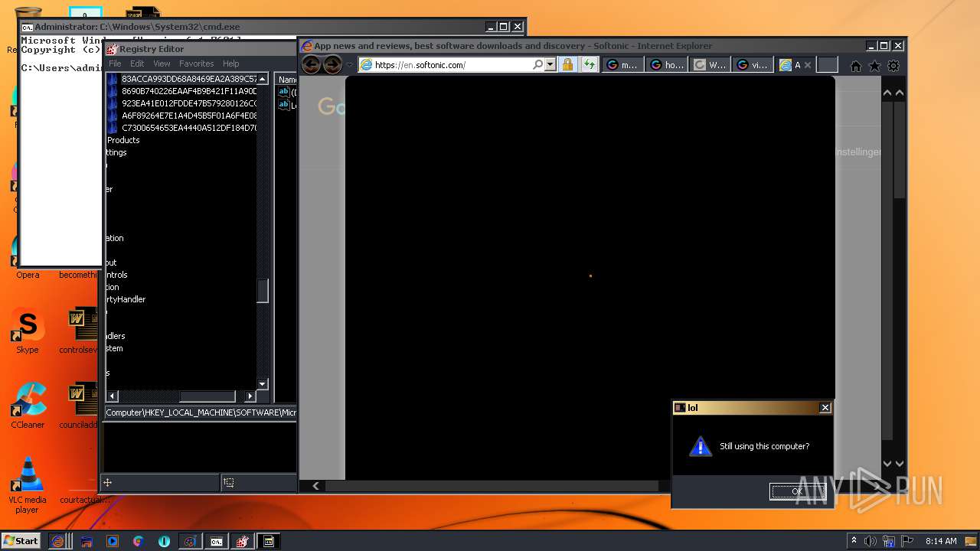Open Edit menu in Registry Editor
980x551 pixels.
pos(137,64)
